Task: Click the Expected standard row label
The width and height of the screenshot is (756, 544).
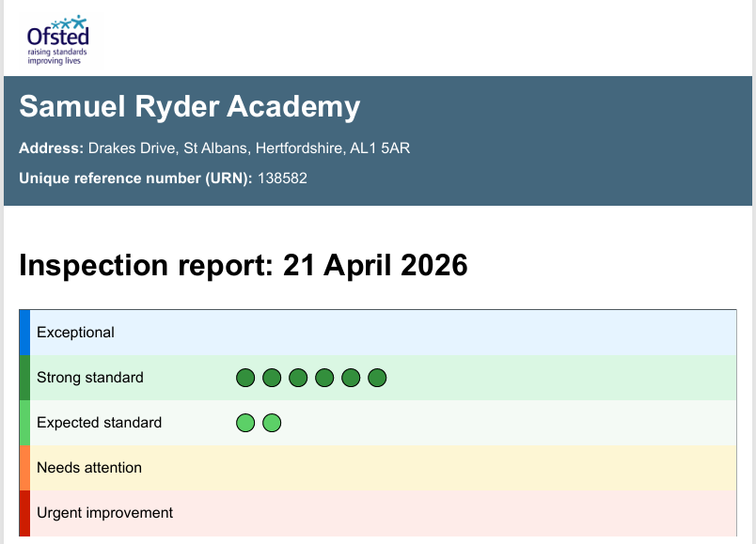Action: (100, 423)
